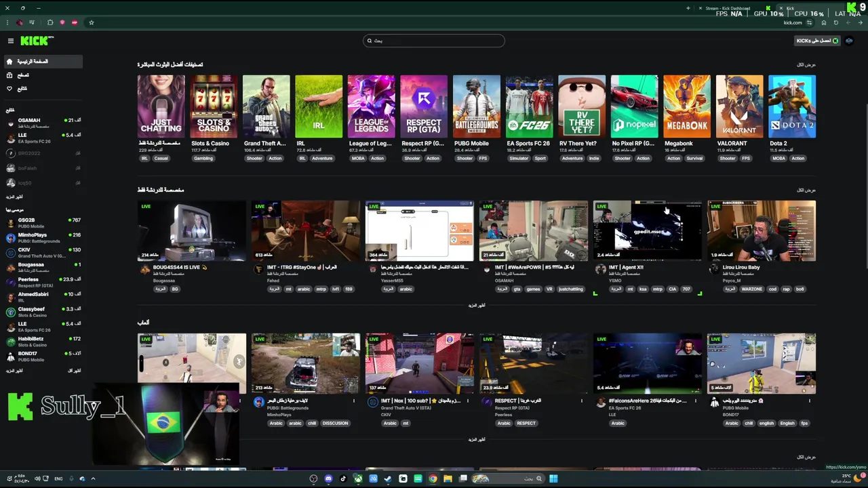The image size is (868, 488).
Task: Open Discord from the taskbar
Action: click(x=328, y=479)
